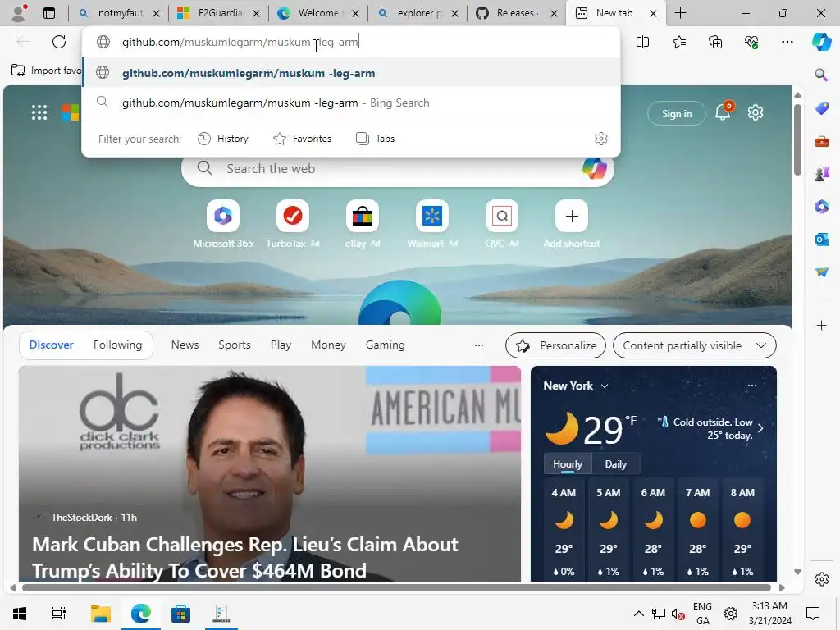Select the Following feed tab
This screenshot has width=840, height=630.
click(x=117, y=345)
